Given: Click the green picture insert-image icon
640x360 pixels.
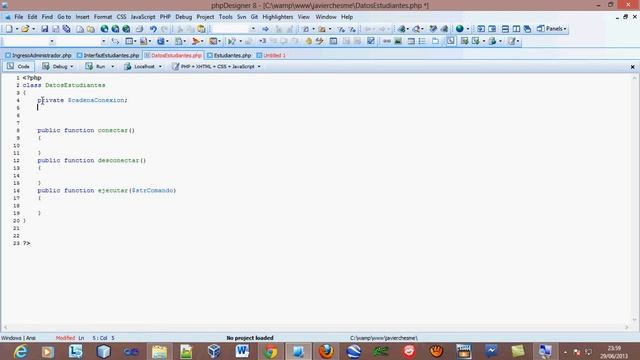Looking at the screenshot, I should click(x=398, y=41).
